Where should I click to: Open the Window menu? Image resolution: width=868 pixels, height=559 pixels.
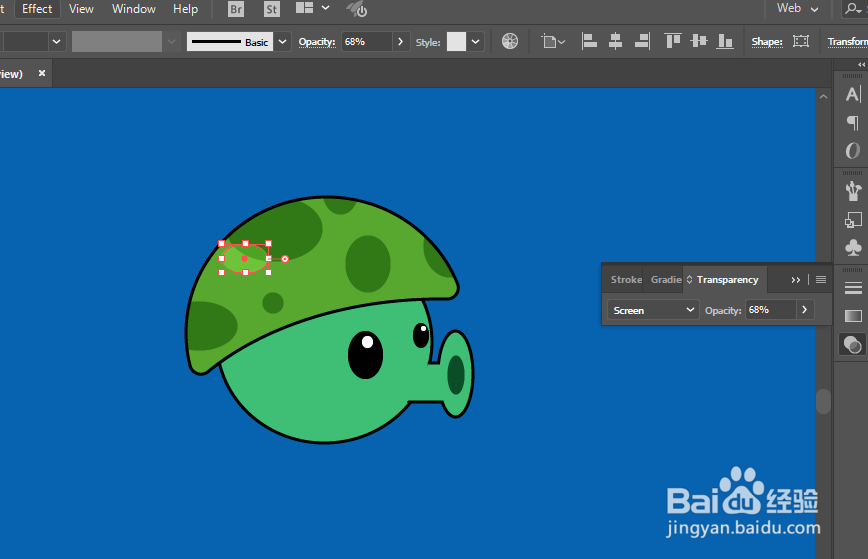point(133,9)
